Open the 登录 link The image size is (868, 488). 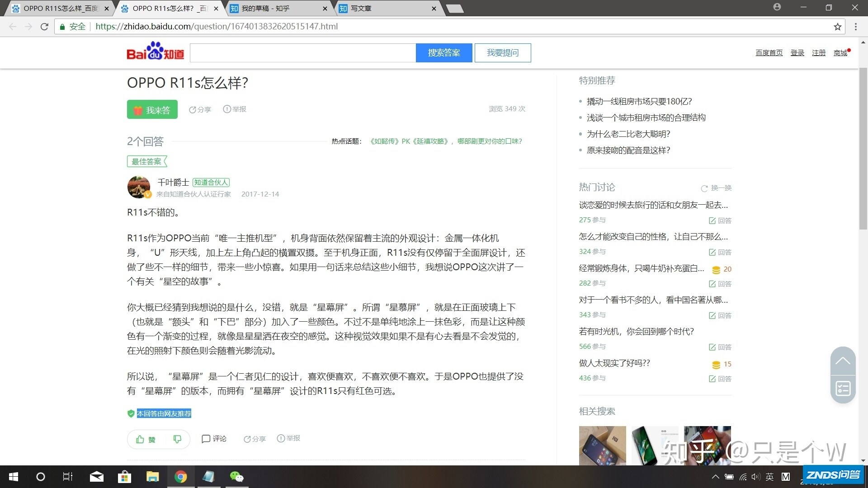[797, 53]
